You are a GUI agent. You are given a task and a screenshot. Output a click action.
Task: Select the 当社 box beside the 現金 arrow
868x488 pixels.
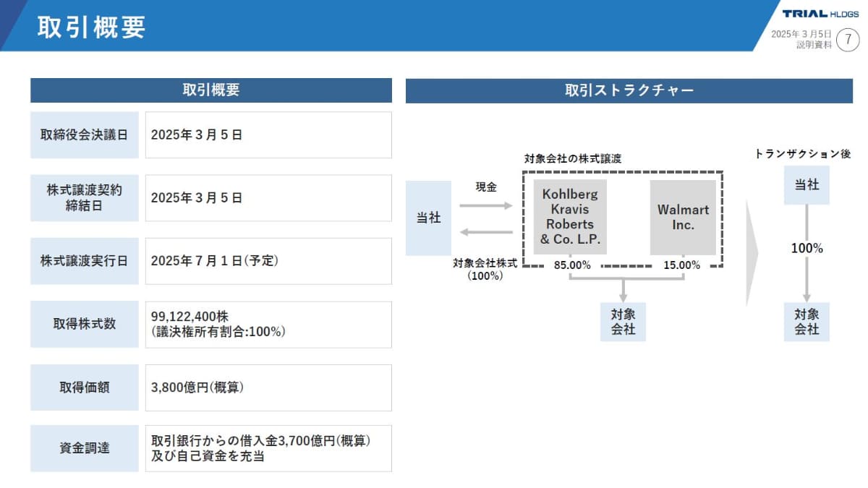click(428, 218)
